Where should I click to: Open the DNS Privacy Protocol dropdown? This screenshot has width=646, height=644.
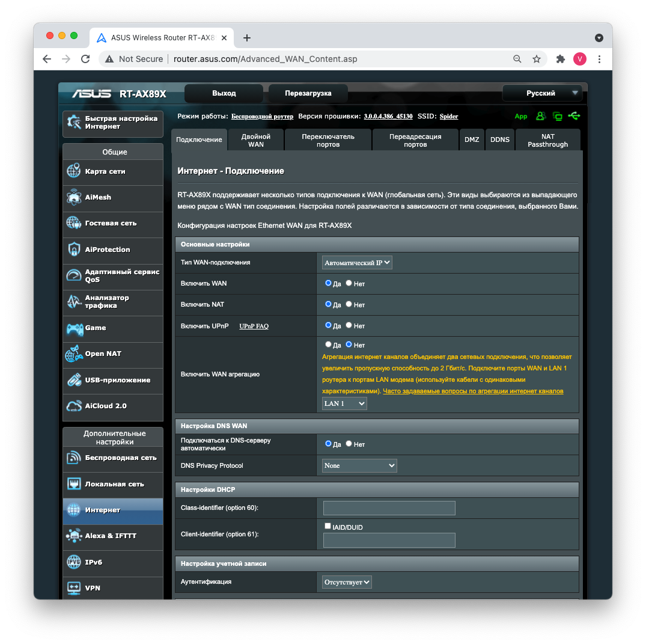point(359,465)
